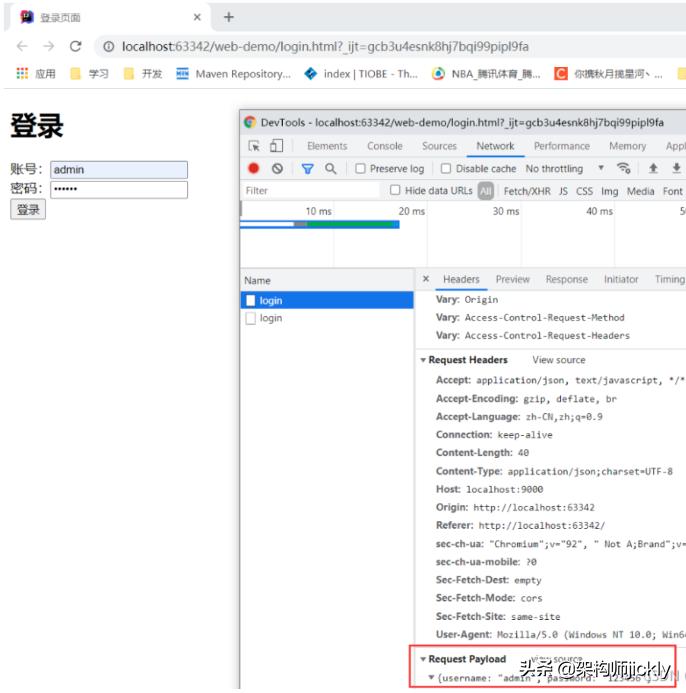Select the All request type filter
This screenshot has width=686, height=693.
pyautogui.click(x=486, y=191)
